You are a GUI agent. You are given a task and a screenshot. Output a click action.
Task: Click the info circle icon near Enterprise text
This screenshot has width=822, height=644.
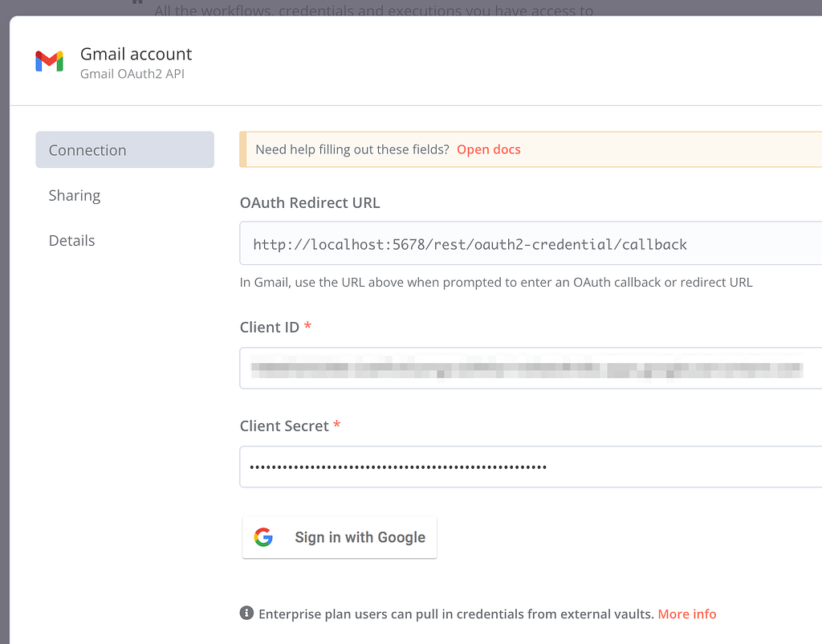coord(246,612)
